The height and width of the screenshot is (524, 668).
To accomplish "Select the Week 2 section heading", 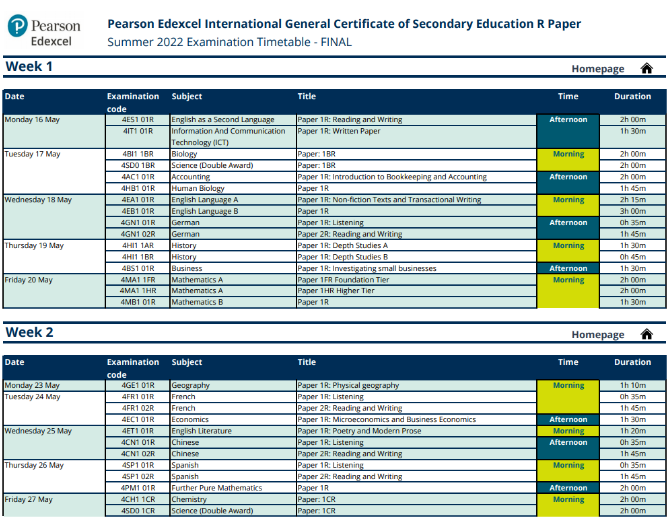I will (x=29, y=332).
